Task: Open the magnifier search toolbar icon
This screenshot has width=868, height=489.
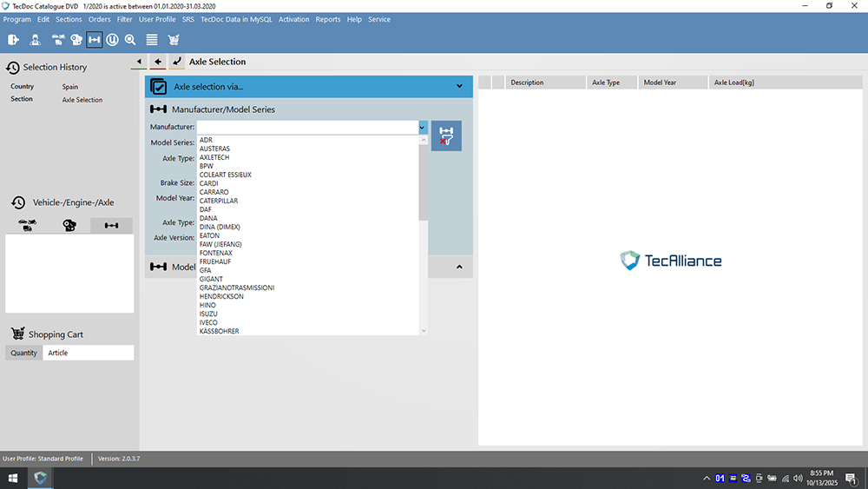Action: pyautogui.click(x=130, y=39)
